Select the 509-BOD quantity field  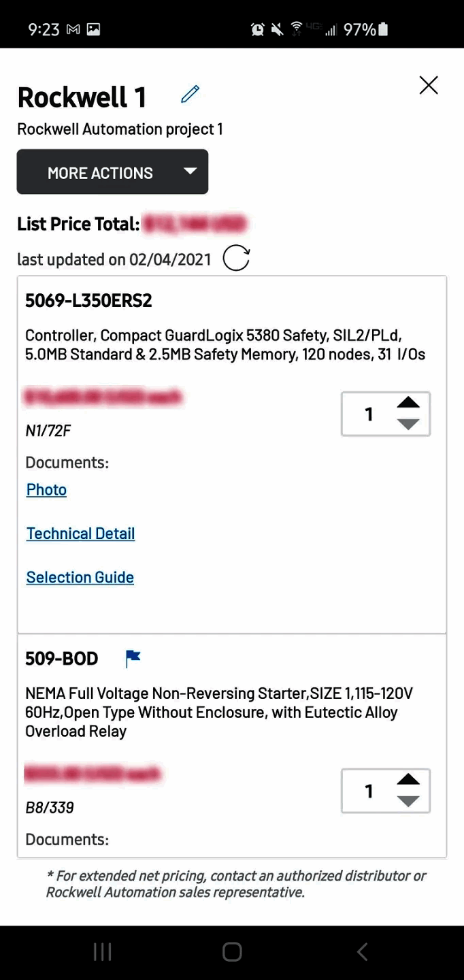pyautogui.click(x=369, y=791)
